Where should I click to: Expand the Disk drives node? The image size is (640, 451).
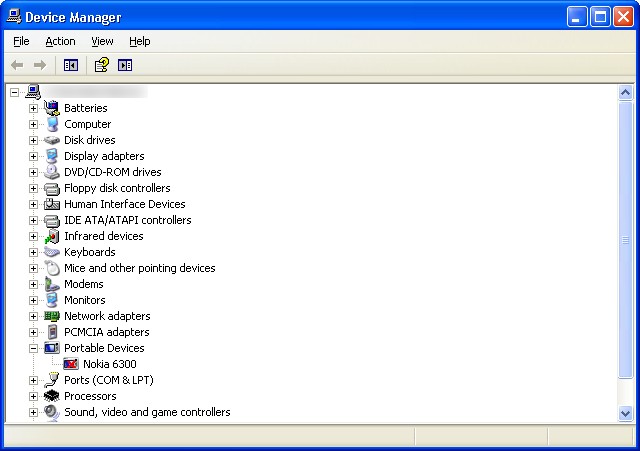tap(33, 140)
